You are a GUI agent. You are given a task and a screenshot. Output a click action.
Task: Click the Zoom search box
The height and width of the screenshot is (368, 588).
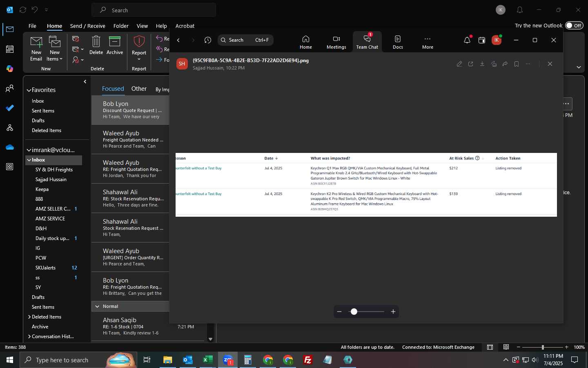(x=245, y=40)
